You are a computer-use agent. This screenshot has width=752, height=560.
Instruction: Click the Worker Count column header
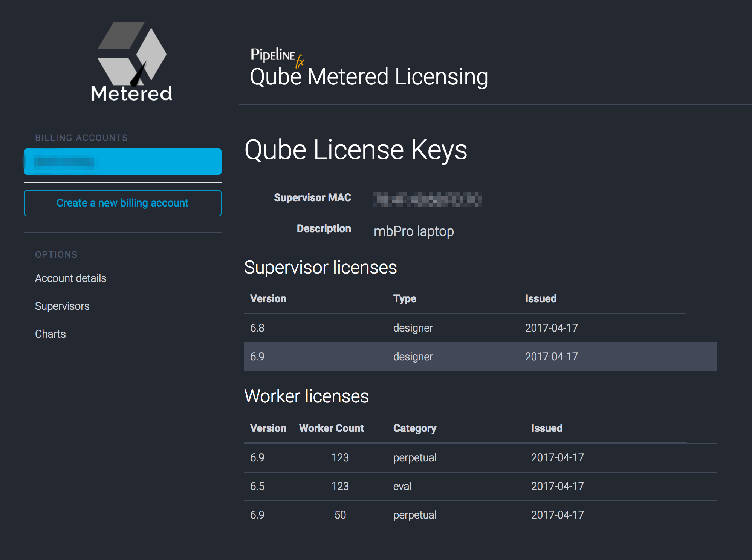coord(331,428)
